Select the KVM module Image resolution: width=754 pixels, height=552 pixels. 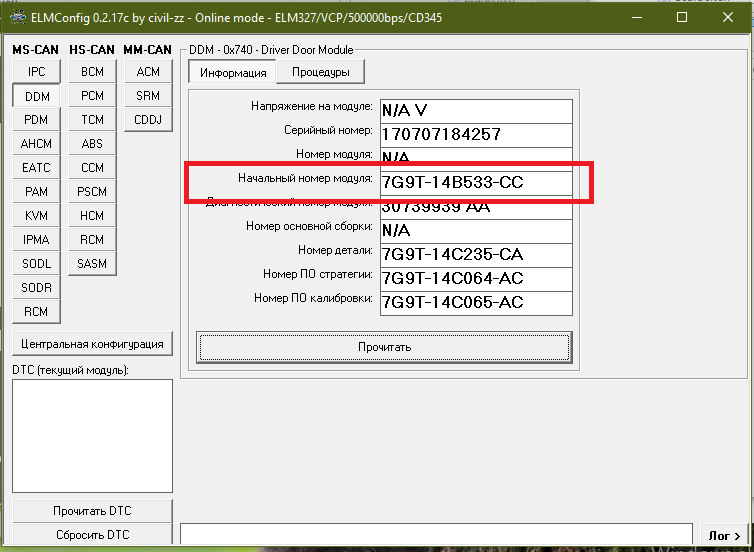pyautogui.click(x=37, y=216)
